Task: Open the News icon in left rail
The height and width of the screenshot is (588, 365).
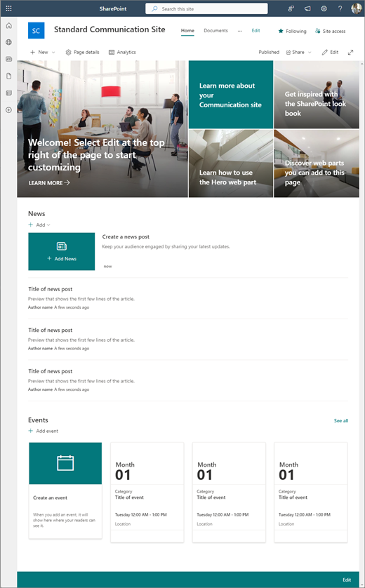Action: click(8, 59)
